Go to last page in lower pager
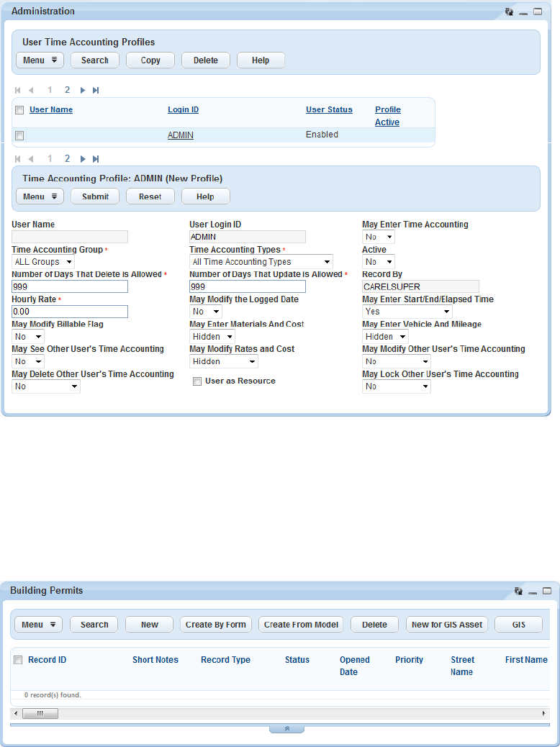 96,158
